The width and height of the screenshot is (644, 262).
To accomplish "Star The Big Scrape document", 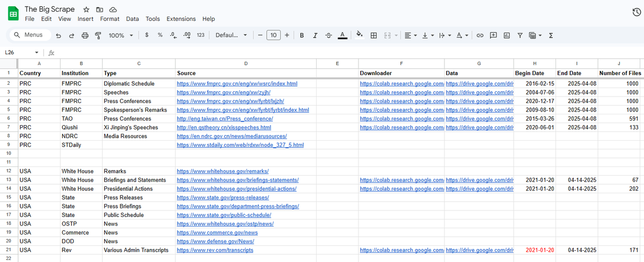I will point(86,10).
